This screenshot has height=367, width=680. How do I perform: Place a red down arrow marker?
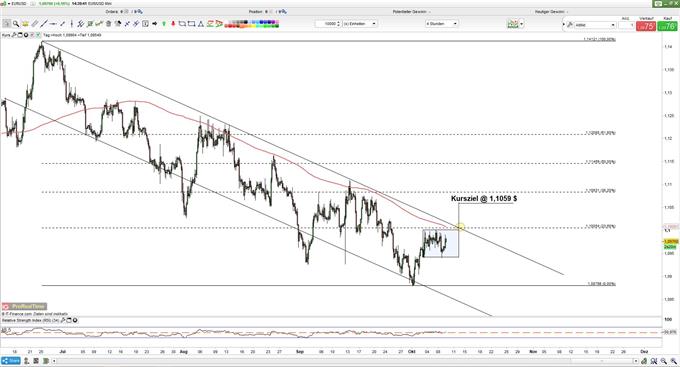173,24
